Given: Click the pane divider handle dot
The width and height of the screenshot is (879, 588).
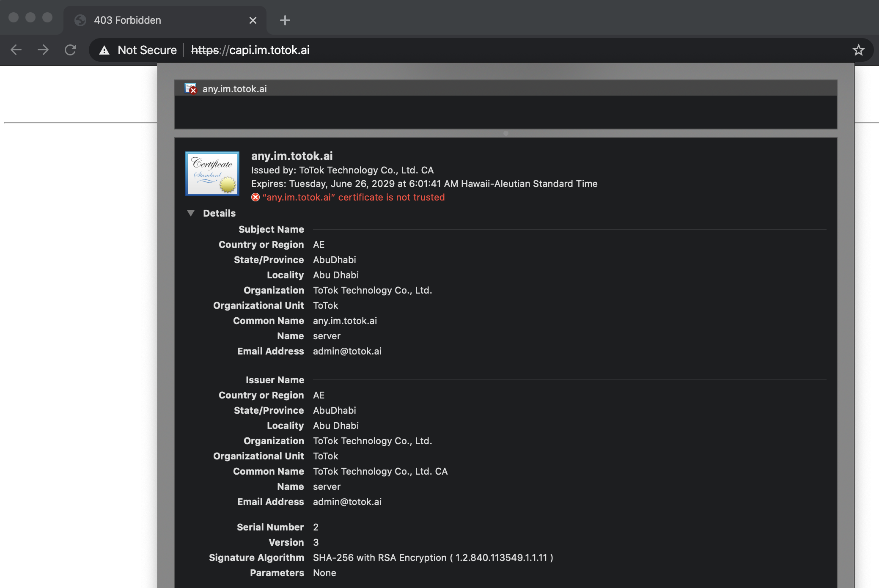Looking at the screenshot, I should [x=506, y=133].
